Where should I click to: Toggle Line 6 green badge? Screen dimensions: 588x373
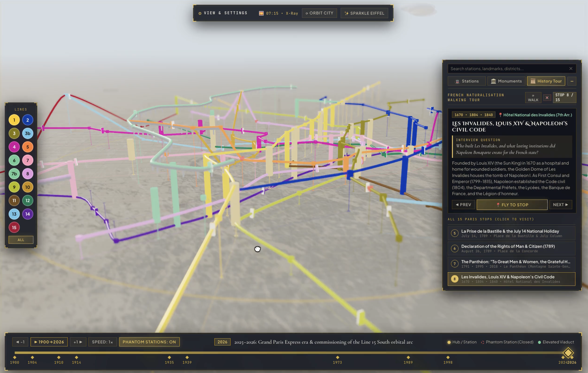[14, 160]
